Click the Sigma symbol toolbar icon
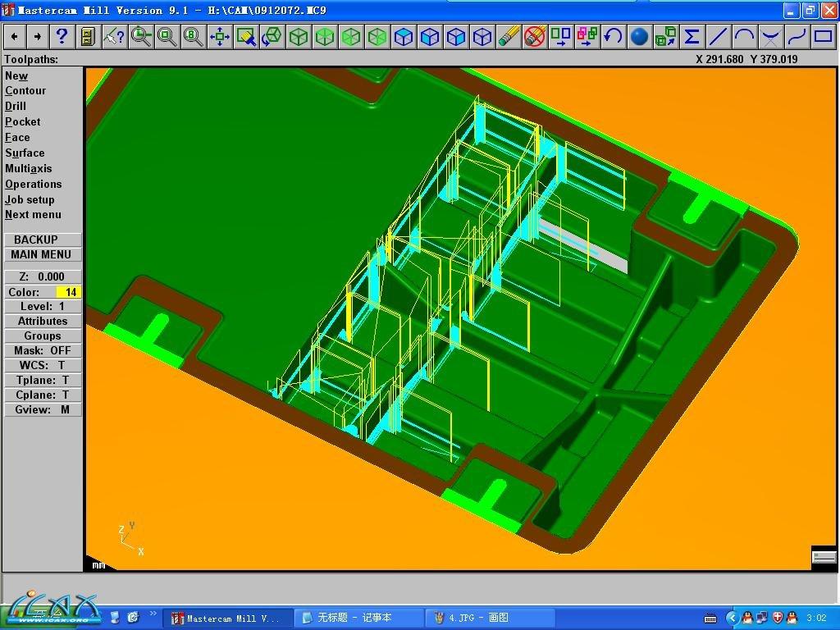 click(x=692, y=37)
